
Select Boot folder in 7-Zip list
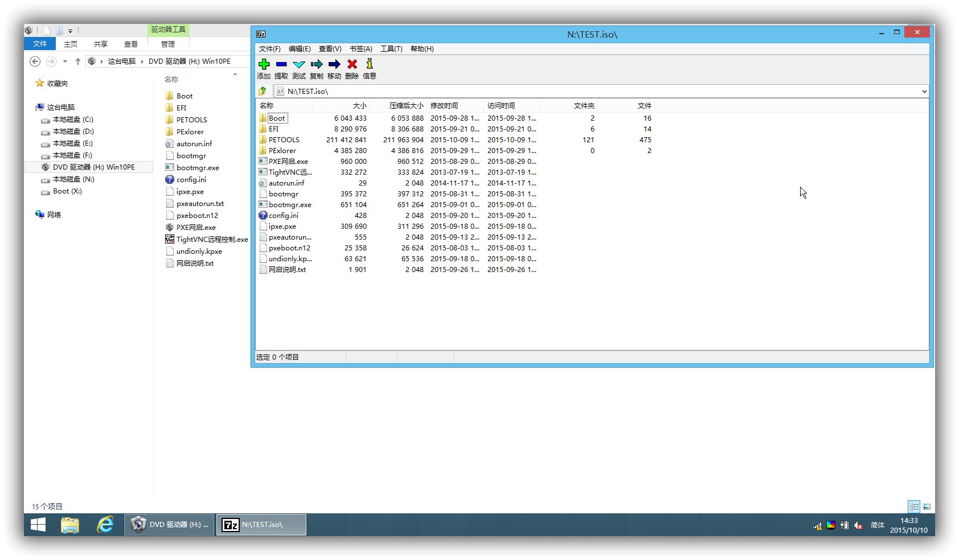point(277,118)
